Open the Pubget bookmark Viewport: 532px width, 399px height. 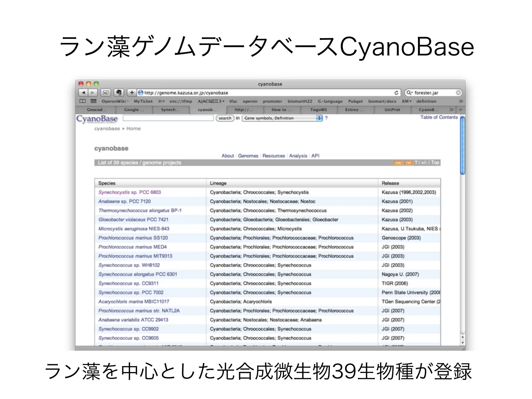pyautogui.click(x=355, y=101)
